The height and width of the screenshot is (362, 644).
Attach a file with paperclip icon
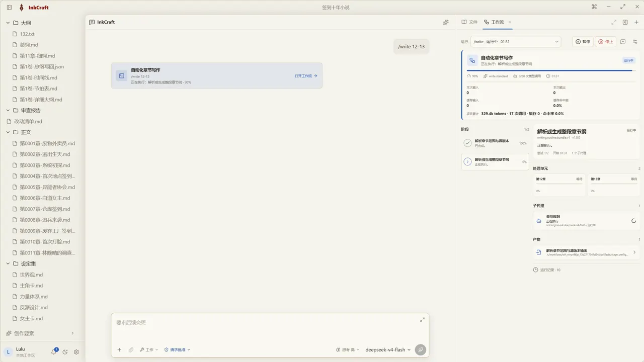coord(131,350)
